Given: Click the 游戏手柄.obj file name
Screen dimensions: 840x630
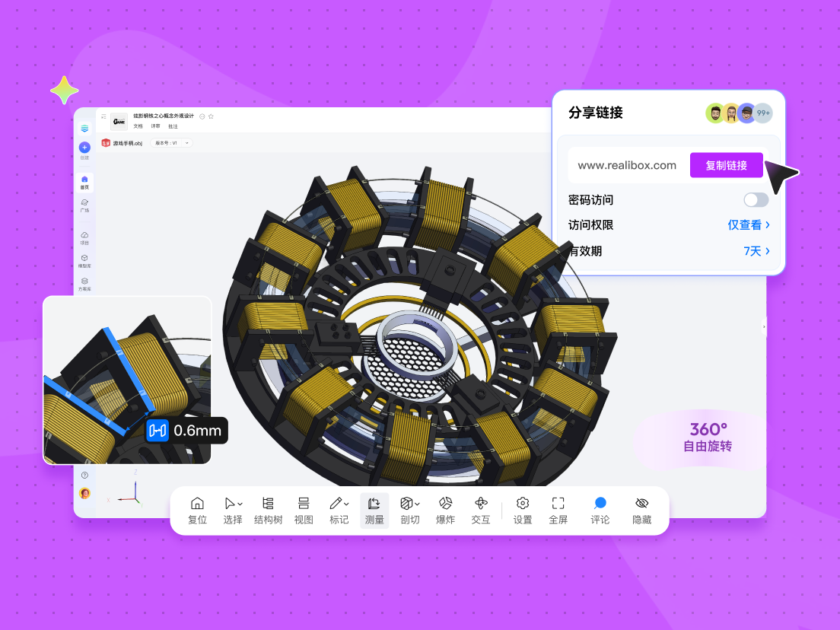Looking at the screenshot, I should [x=128, y=143].
